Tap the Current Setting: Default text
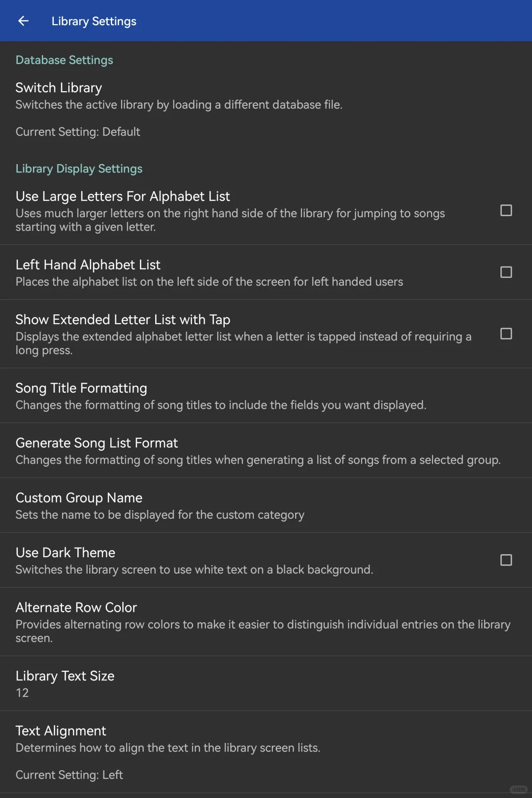This screenshot has width=532, height=798. (x=78, y=132)
